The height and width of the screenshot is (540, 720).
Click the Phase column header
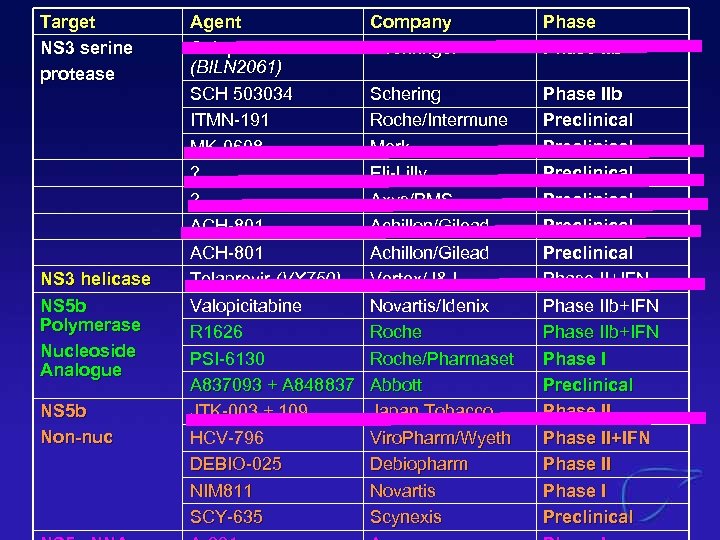pos(569,21)
